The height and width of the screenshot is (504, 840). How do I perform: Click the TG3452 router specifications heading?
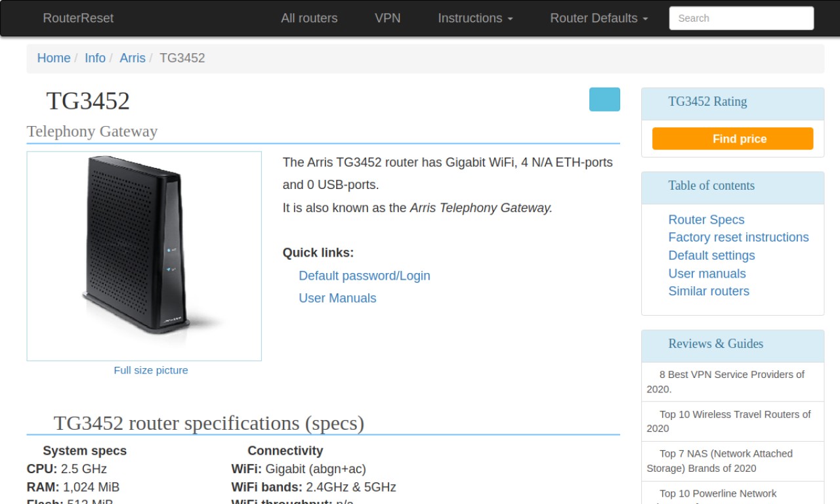pos(209,423)
